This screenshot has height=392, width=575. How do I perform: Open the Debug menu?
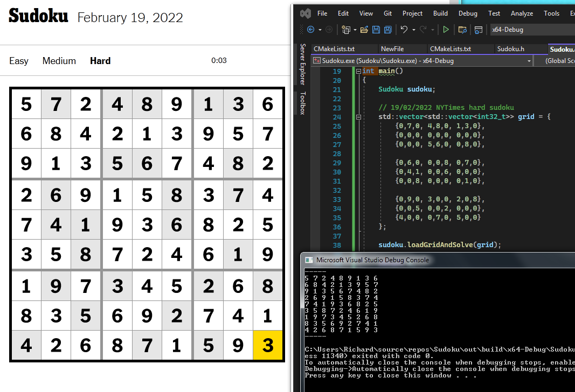coord(468,13)
